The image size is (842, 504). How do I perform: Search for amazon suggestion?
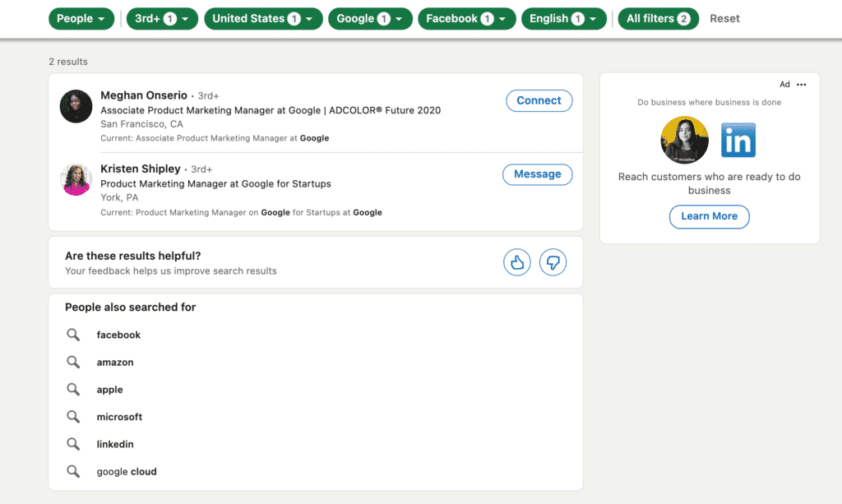pos(115,363)
